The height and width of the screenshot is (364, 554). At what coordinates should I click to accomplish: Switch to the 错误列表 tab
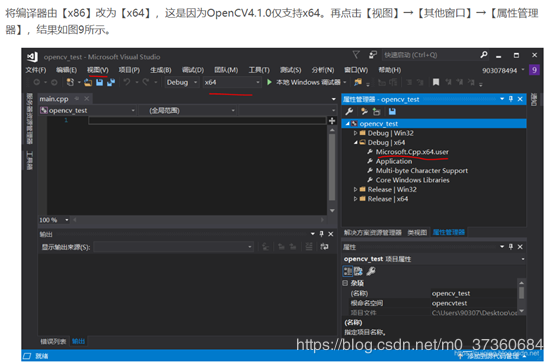click(53, 341)
